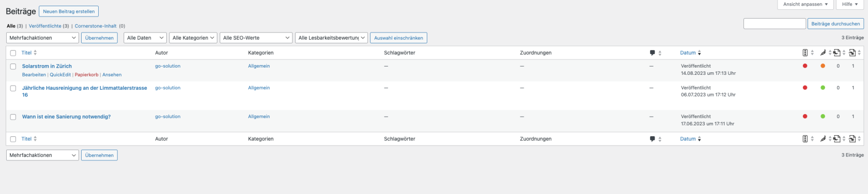This screenshot has width=868, height=194.
Task: Sort by outgoing internal links icon in top header
Action: tap(837, 53)
